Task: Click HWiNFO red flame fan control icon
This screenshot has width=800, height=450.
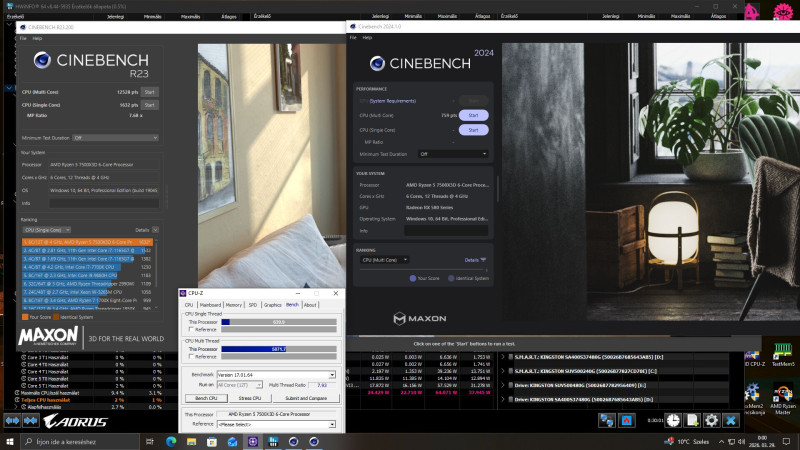Action: pos(627,420)
